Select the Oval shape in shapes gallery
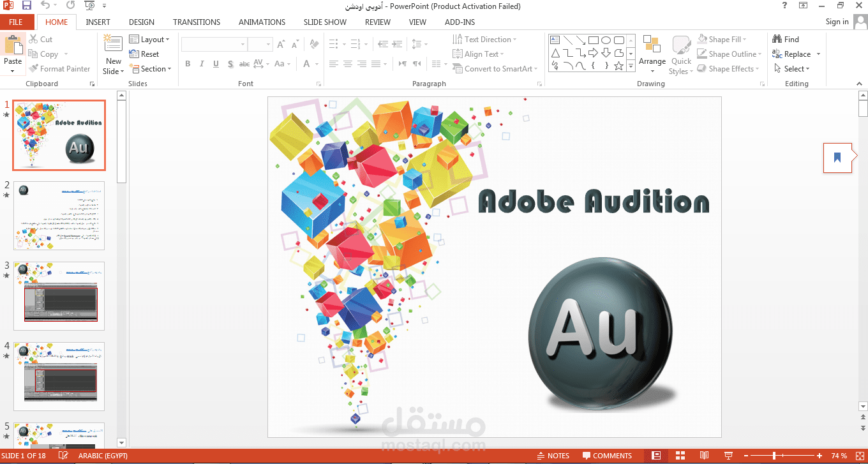This screenshot has height=464, width=868. pos(606,40)
